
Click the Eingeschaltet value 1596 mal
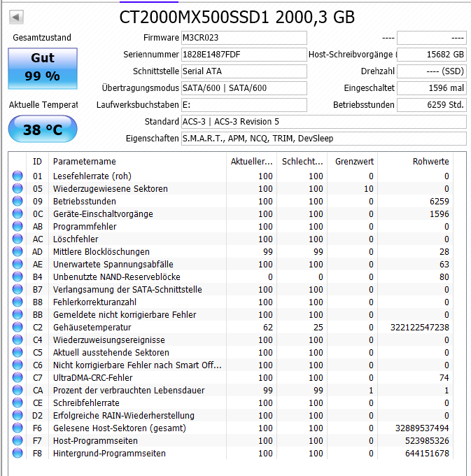click(x=432, y=88)
